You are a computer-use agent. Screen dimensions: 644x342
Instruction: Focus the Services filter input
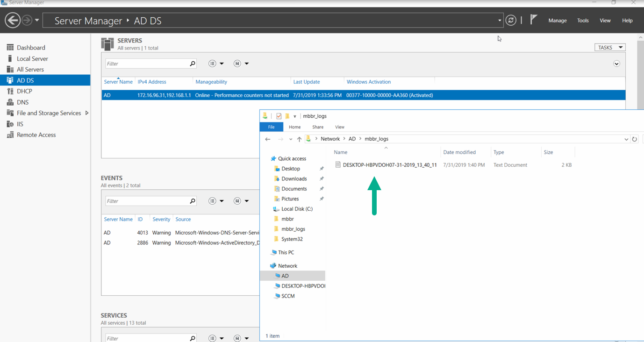(147, 338)
